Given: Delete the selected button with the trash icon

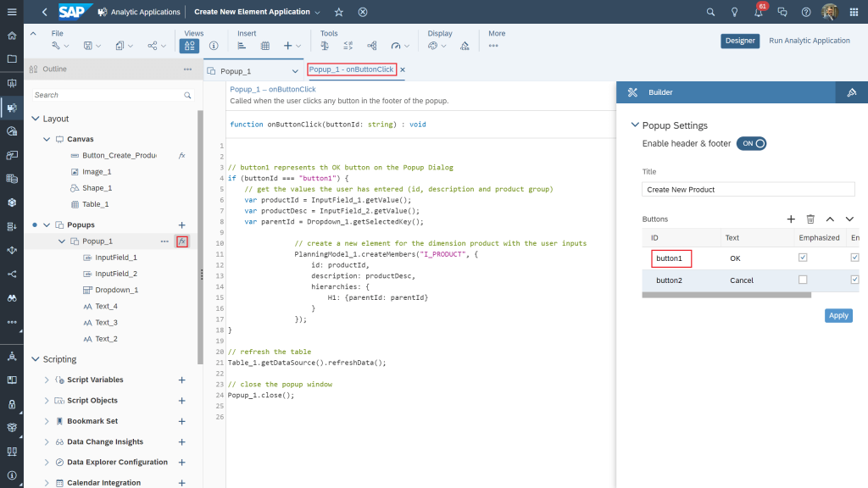Looking at the screenshot, I should (810, 219).
